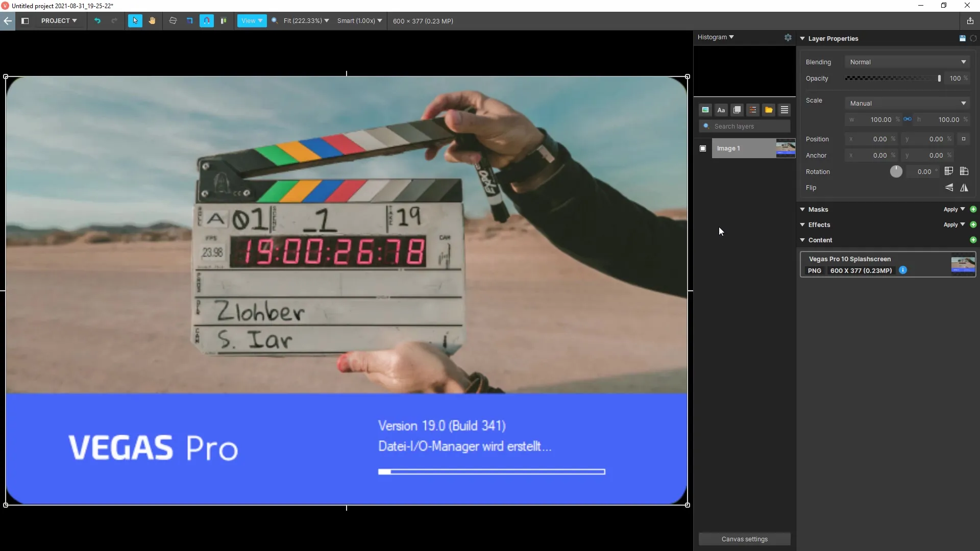Click the Content section info icon

click(903, 270)
